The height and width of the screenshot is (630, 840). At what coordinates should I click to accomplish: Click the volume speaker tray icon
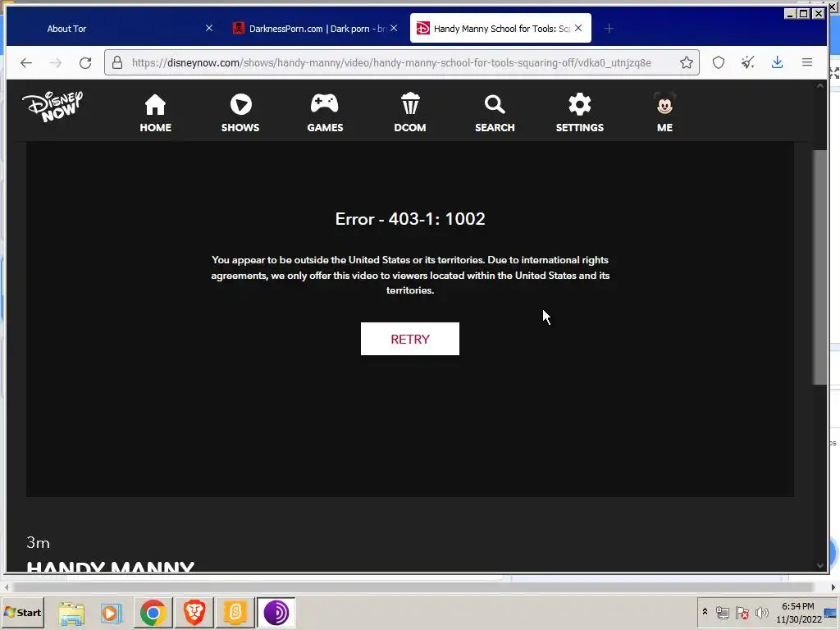tap(761, 612)
